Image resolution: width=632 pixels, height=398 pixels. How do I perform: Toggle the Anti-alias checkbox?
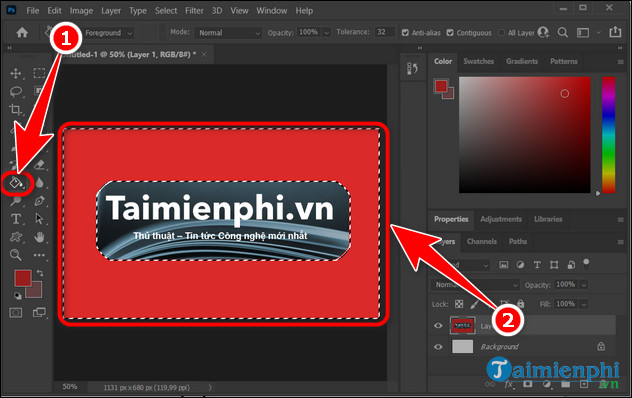(x=405, y=33)
